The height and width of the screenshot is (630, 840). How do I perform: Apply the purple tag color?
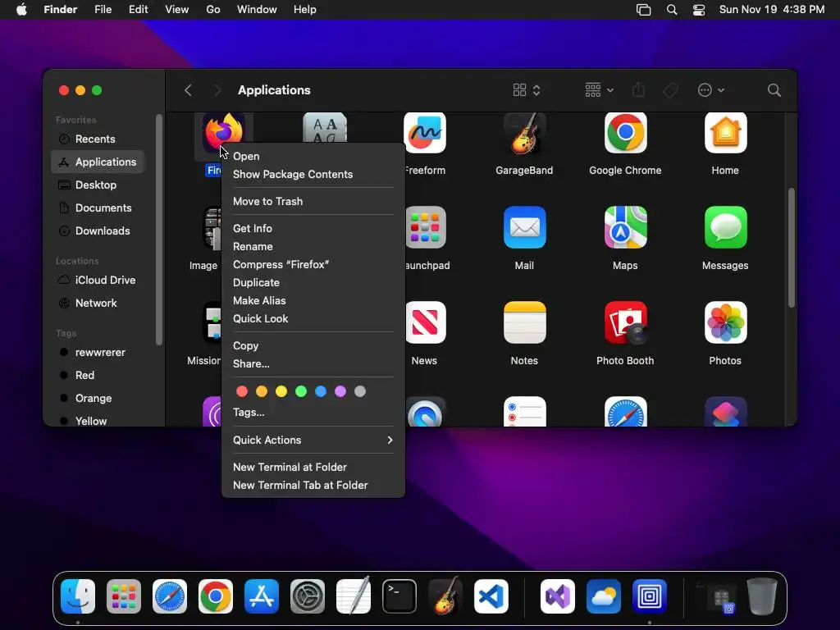pyautogui.click(x=340, y=391)
